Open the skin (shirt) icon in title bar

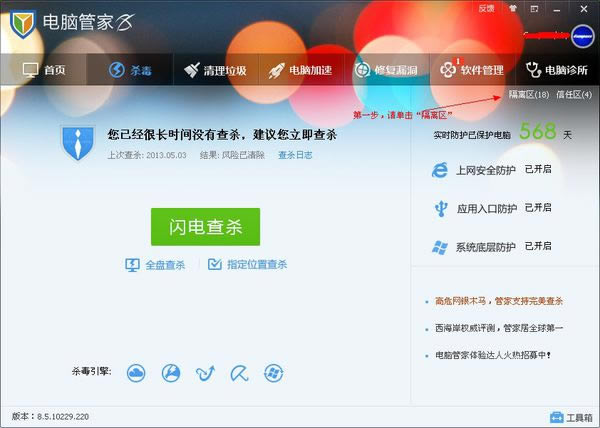pyautogui.click(x=513, y=8)
